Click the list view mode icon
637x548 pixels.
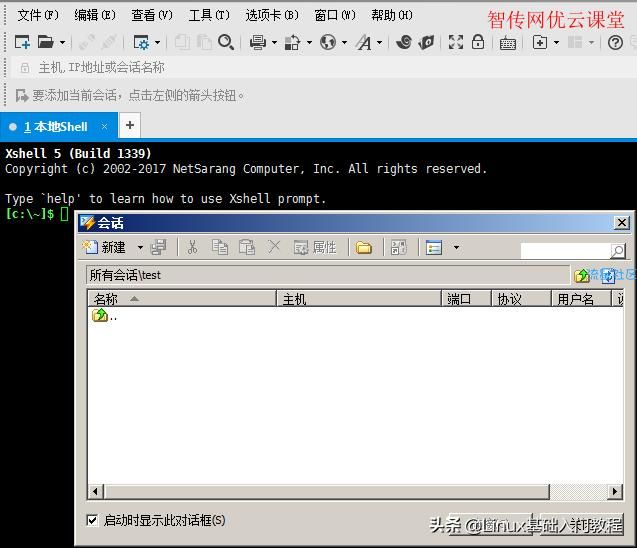[x=433, y=247]
